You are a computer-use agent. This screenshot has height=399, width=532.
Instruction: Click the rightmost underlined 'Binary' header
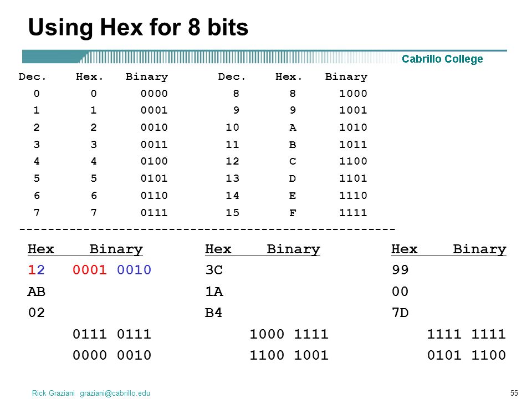tap(479, 249)
